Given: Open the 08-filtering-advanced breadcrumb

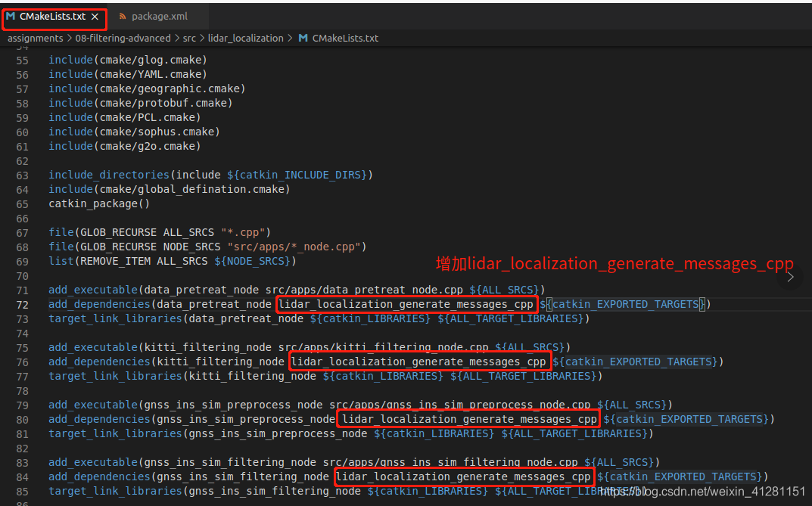Looking at the screenshot, I should point(123,39).
